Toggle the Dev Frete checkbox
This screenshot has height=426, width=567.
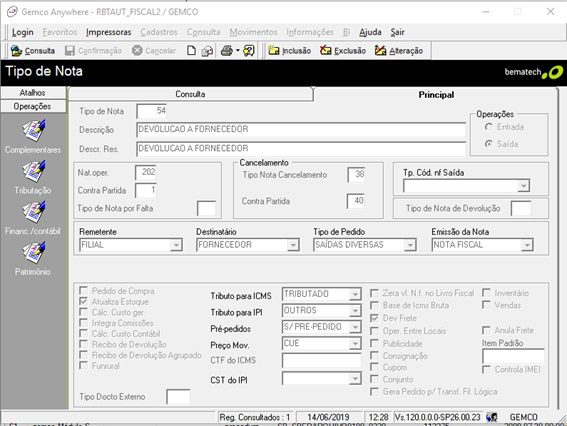[375, 318]
